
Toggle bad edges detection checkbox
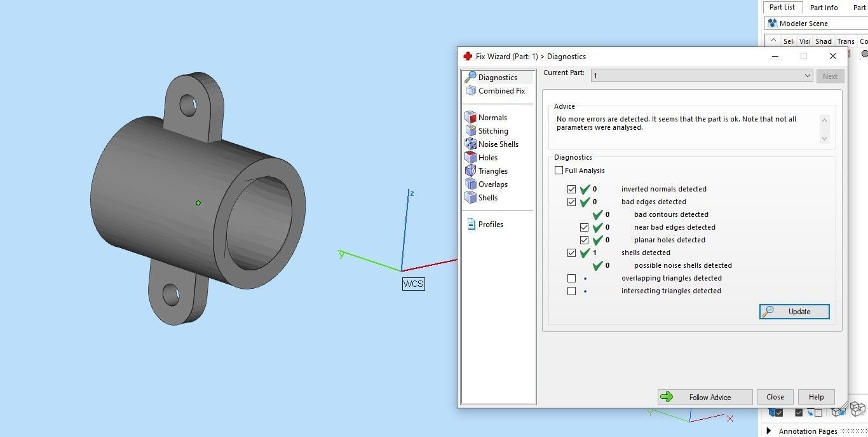tap(571, 202)
